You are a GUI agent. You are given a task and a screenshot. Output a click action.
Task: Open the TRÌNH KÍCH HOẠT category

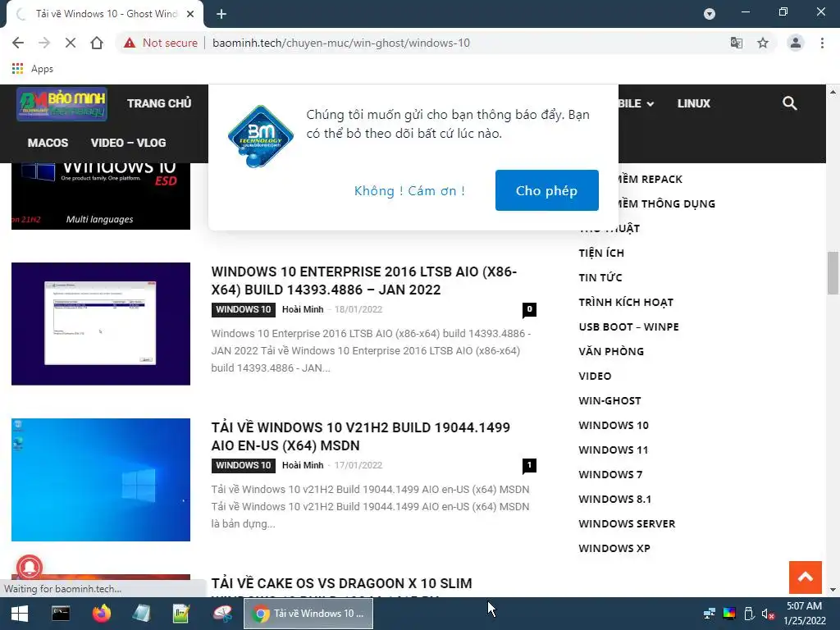pos(626,302)
